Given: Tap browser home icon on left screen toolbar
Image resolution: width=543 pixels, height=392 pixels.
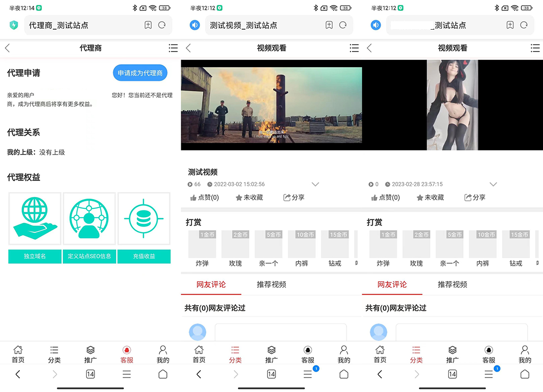Looking at the screenshot, I should [163, 374].
